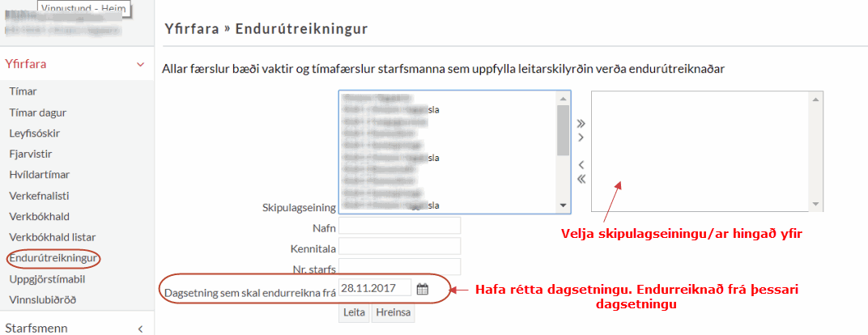The width and height of the screenshot is (868, 335).
Task: Open Uppgjörstímabil in the sidebar
Action: 47,279
